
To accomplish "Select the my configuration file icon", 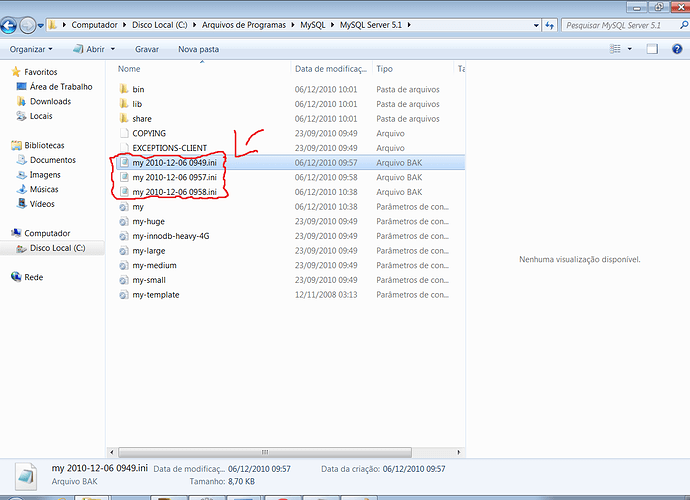I will click(124, 206).
